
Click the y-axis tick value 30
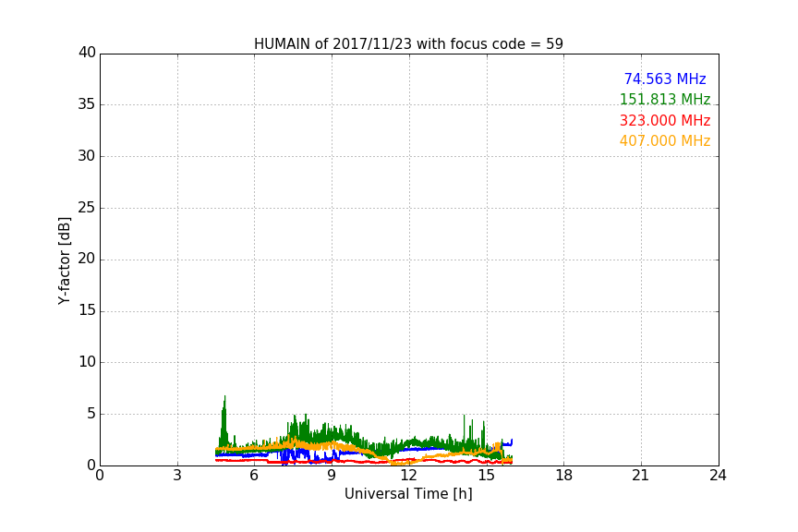click(x=87, y=156)
